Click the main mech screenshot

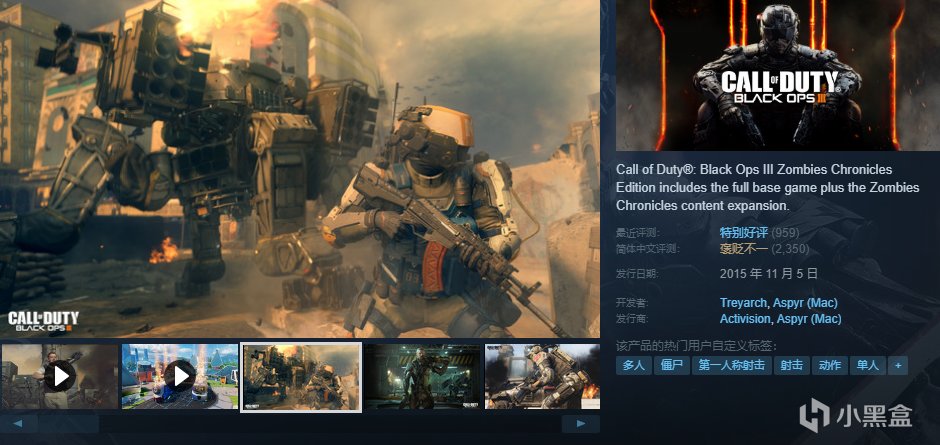[x=300, y=169]
